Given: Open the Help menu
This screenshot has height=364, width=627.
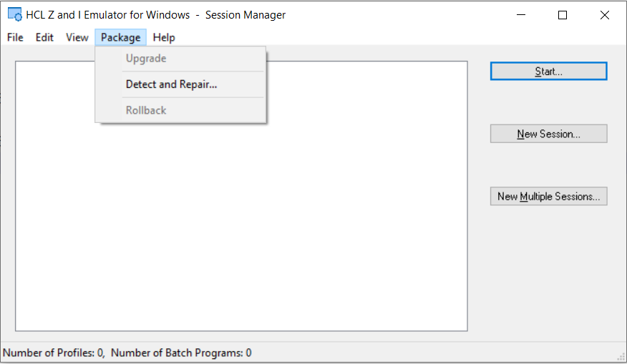Looking at the screenshot, I should point(164,37).
